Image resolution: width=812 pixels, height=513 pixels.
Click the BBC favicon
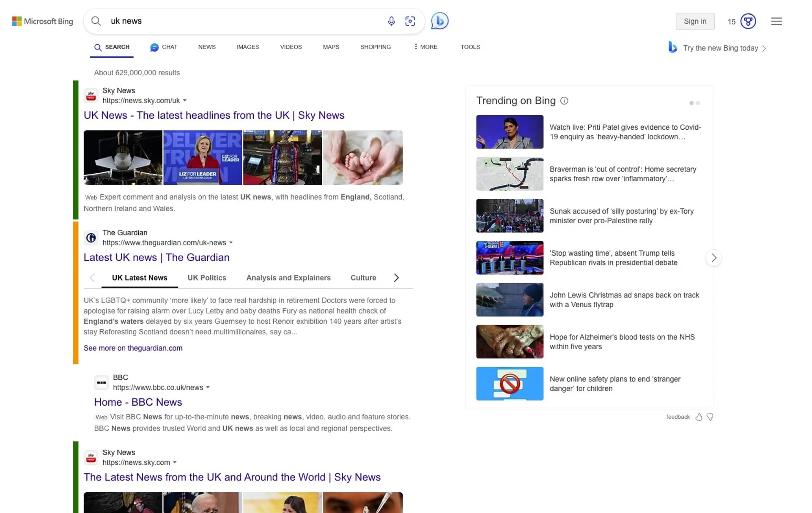pyautogui.click(x=101, y=382)
